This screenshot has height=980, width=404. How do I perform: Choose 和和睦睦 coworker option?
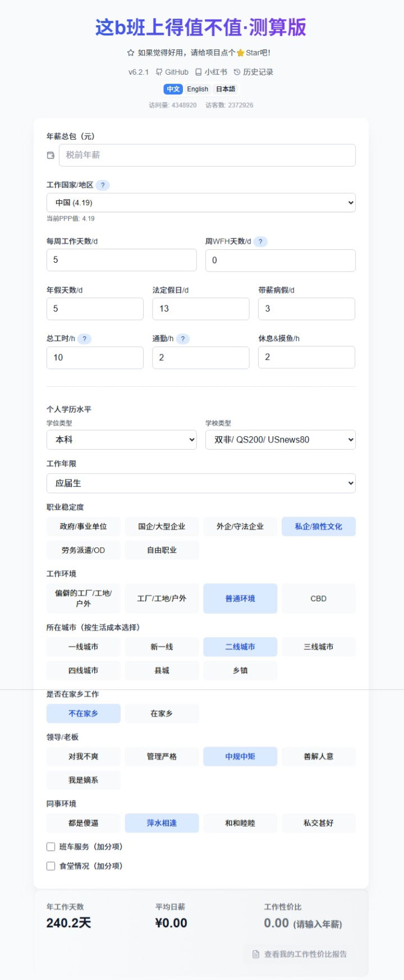click(240, 823)
